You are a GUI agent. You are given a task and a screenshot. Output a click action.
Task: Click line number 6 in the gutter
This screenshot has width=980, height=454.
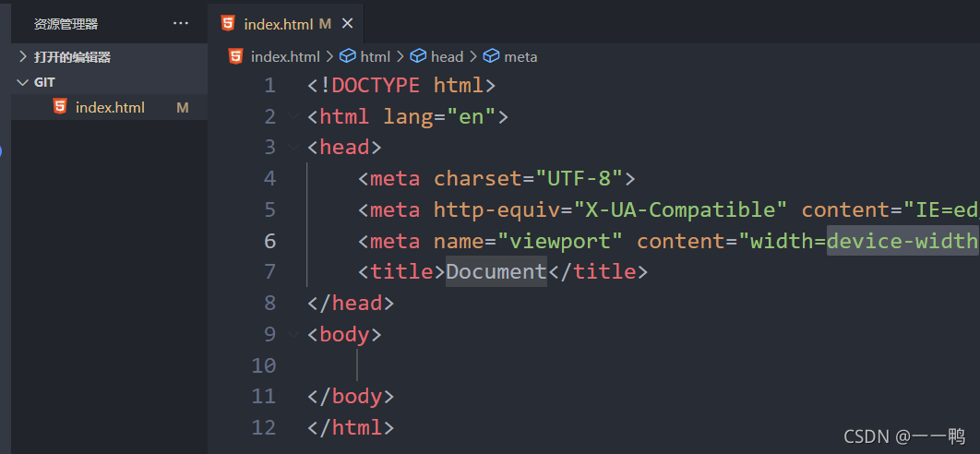click(269, 241)
